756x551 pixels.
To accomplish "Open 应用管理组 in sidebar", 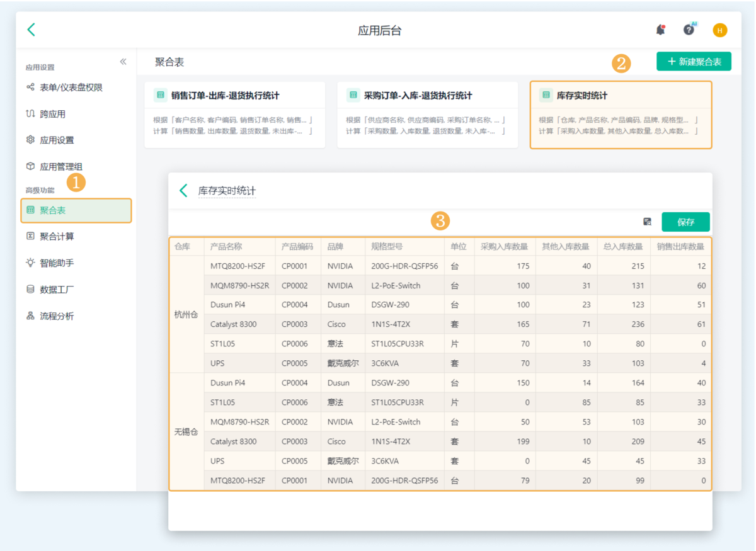I will [x=60, y=166].
